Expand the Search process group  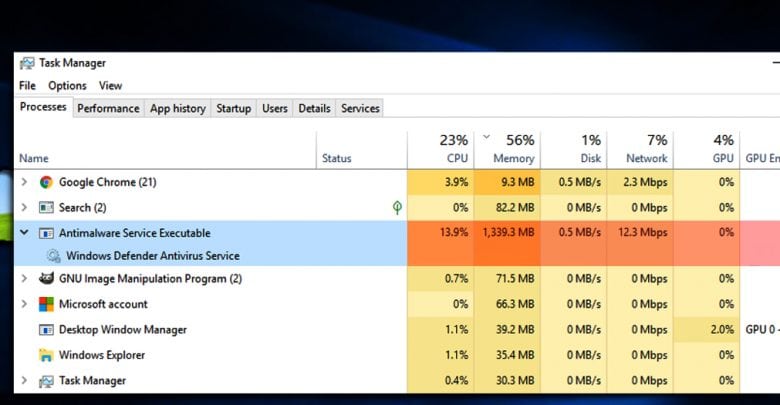[24, 207]
